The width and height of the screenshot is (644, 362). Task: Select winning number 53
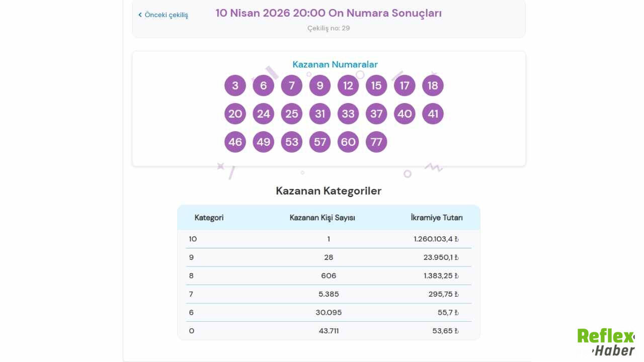(x=291, y=142)
